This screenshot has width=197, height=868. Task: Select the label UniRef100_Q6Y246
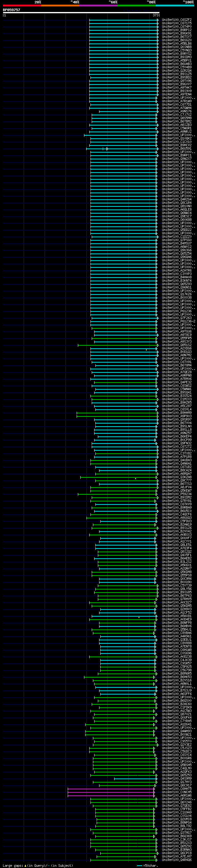(x=177, y=802)
